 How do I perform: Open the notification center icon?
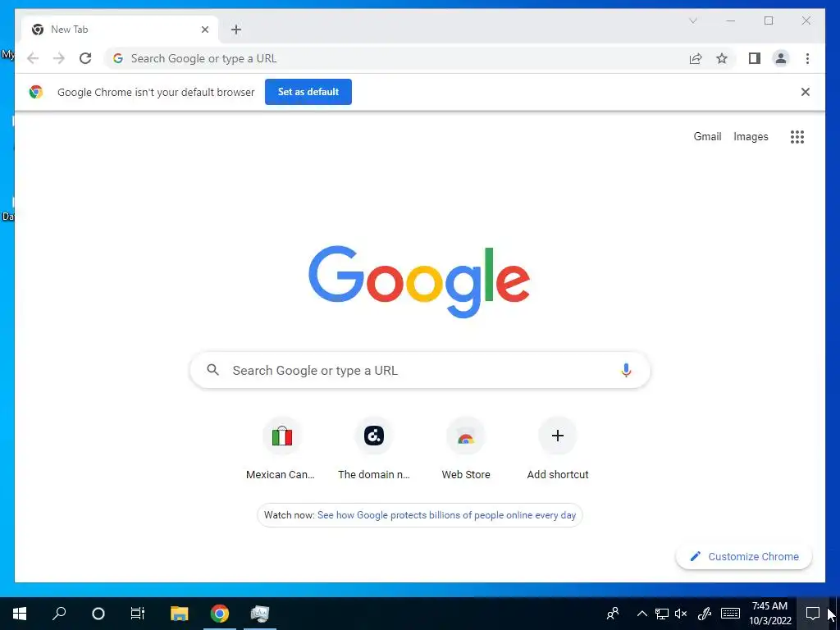point(813,614)
